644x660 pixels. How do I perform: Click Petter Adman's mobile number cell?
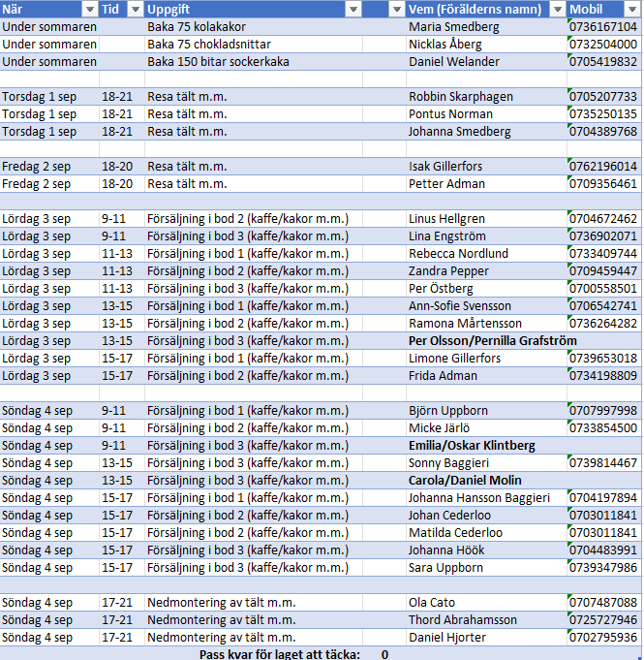click(x=603, y=184)
